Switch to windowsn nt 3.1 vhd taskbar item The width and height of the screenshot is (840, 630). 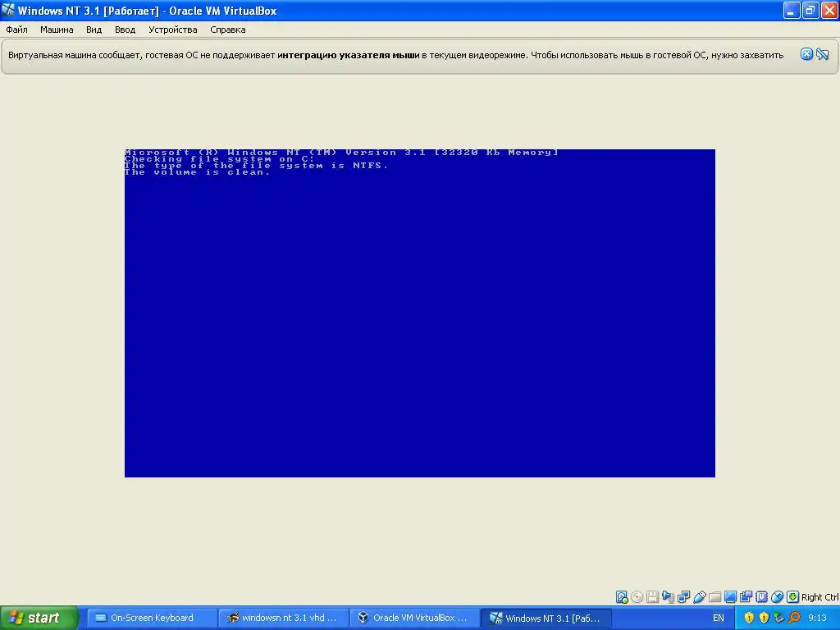click(x=283, y=618)
